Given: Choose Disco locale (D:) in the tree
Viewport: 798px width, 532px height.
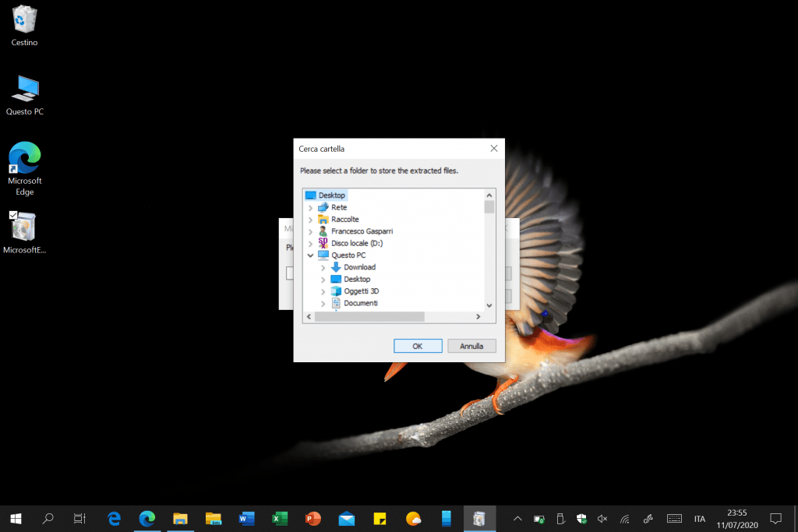Looking at the screenshot, I should (356, 243).
